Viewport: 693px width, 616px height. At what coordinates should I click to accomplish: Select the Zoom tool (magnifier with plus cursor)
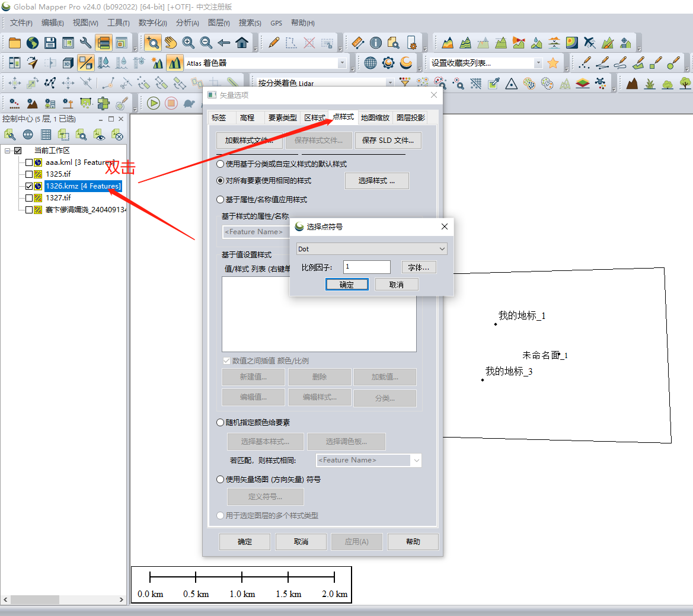point(153,43)
